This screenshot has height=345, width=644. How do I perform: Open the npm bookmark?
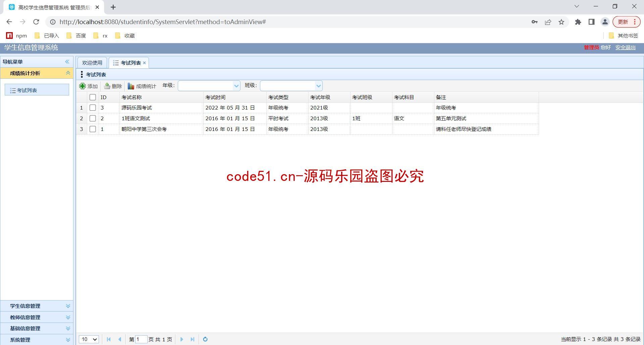[17, 36]
